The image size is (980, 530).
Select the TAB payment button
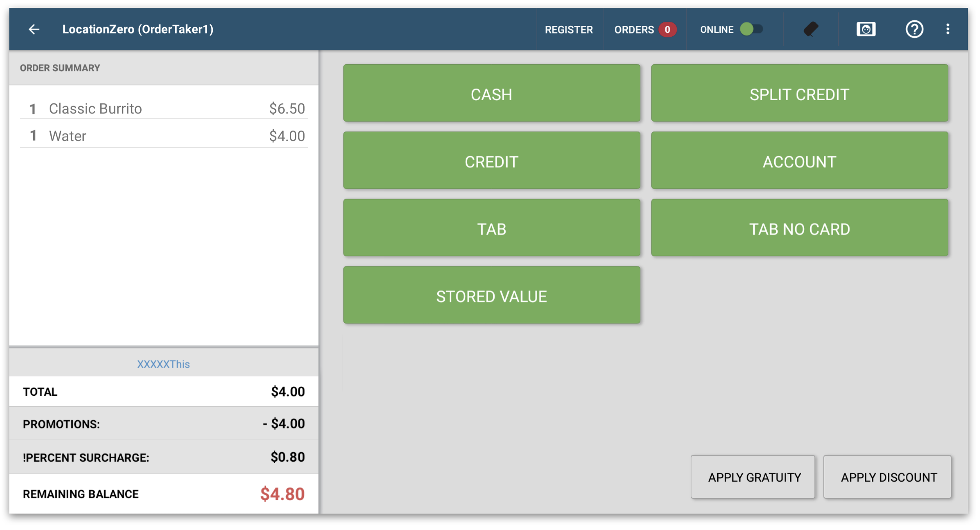tap(491, 228)
